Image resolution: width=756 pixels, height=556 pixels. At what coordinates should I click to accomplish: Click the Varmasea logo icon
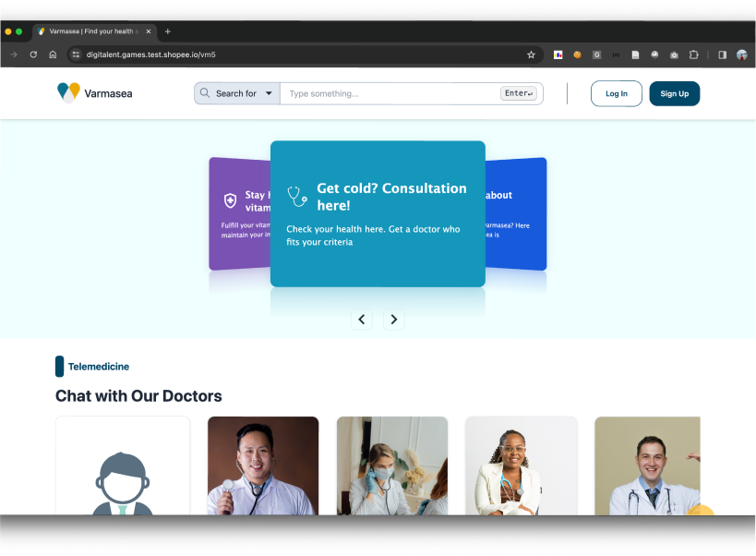(x=68, y=91)
